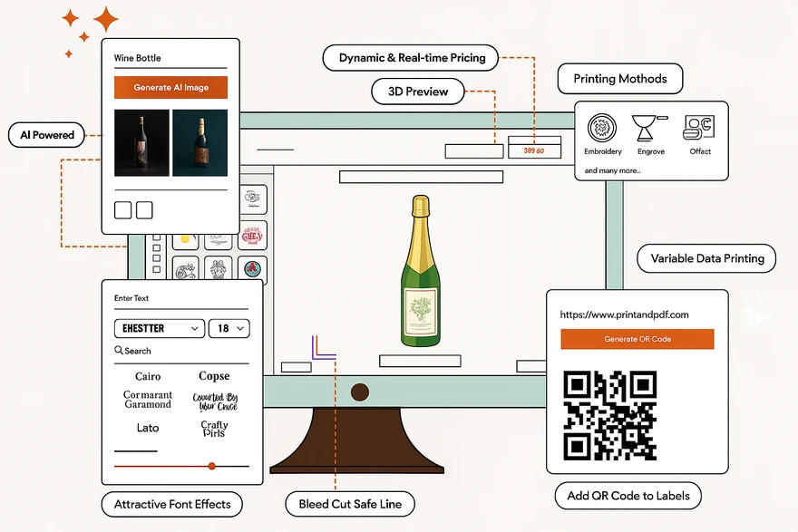Viewport: 798px width, 532px height.
Task: Click the search magnifier icon in font panel
Action: [x=119, y=350]
